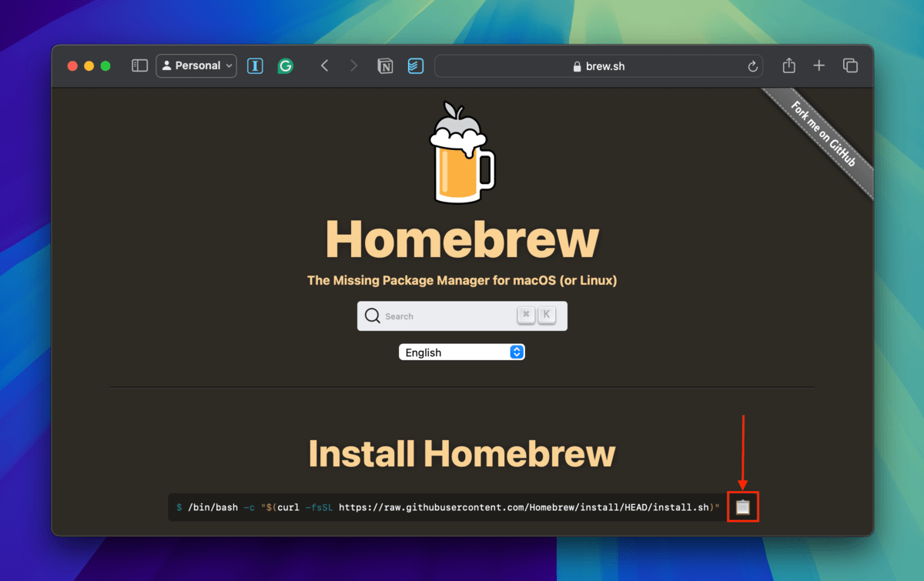This screenshot has width=924, height=581.
Task: Open the Personal profile dropdown
Action: 197,66
